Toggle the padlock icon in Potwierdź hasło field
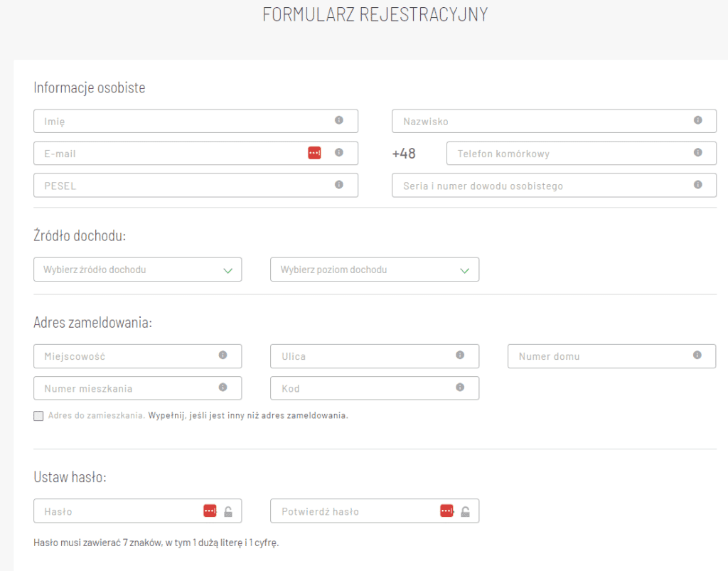This screenshot has width=728, height=571. [x=465, y=511]
